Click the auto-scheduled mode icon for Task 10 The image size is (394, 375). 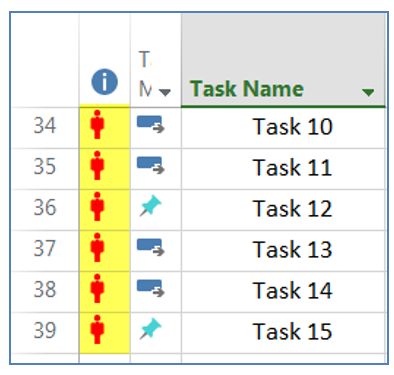151,124
